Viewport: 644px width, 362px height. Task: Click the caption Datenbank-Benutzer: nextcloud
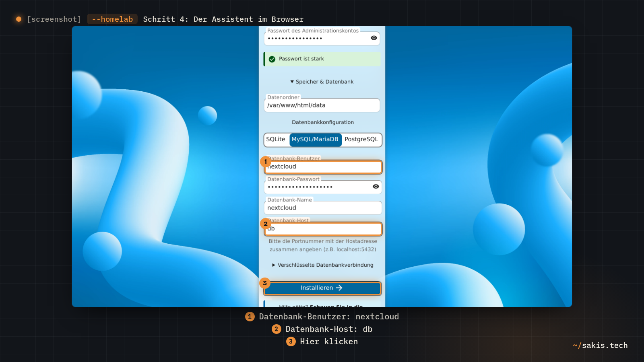(x=322, y=317)
